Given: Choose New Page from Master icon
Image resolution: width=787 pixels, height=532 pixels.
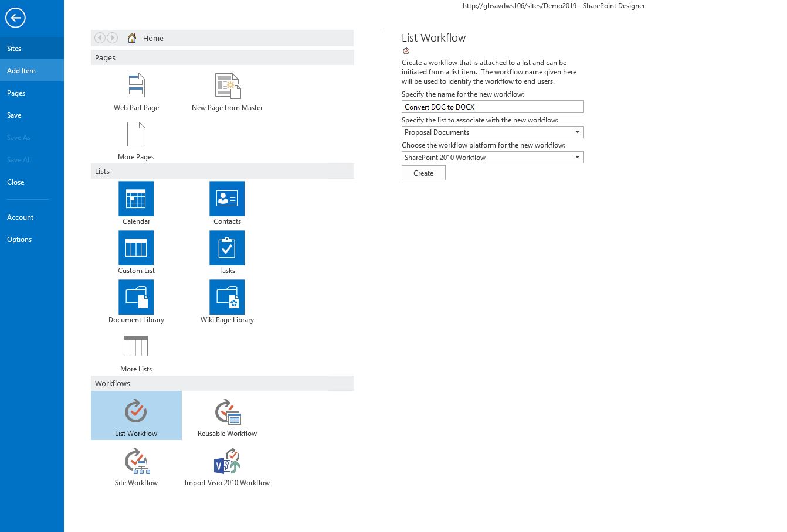Looking at the screenshot, I should pos(228,86).
